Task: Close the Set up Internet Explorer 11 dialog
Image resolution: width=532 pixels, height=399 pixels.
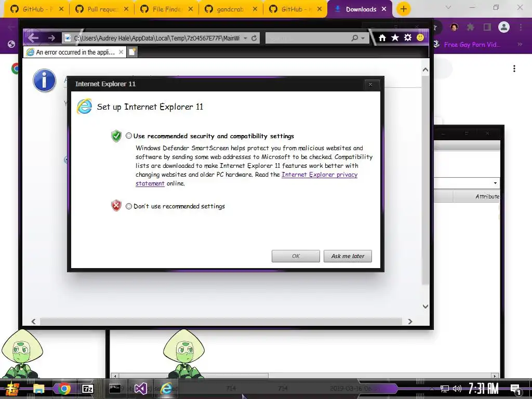Action: pyautogui.click(x=370, y=85)
